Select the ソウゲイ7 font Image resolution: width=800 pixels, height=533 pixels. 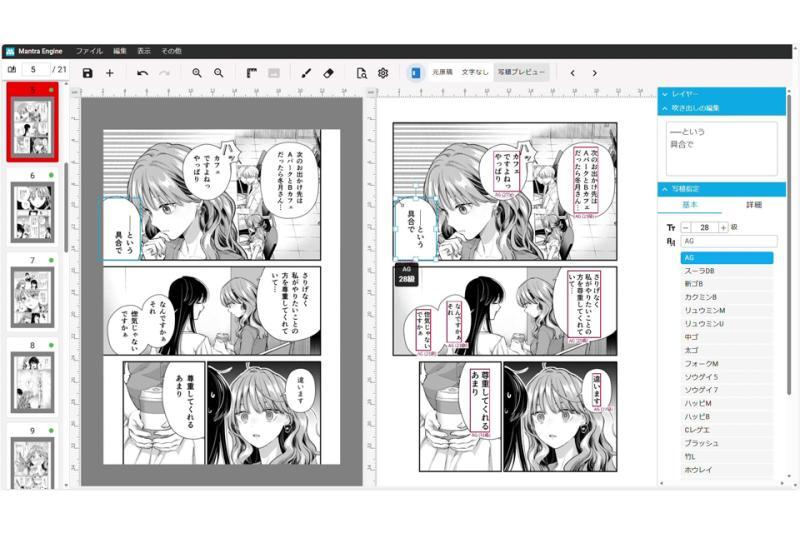(727, 390)
